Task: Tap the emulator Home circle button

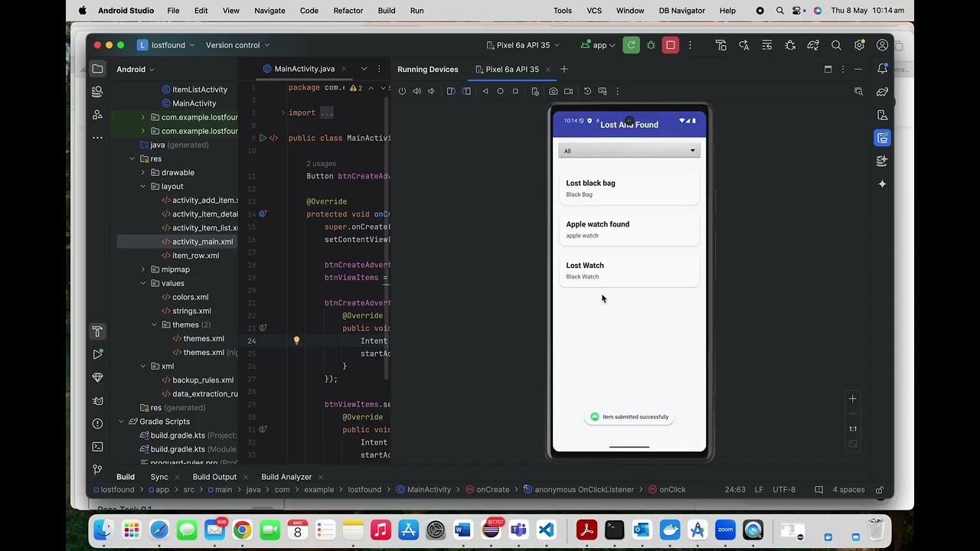Action: (x=501, y=91)
